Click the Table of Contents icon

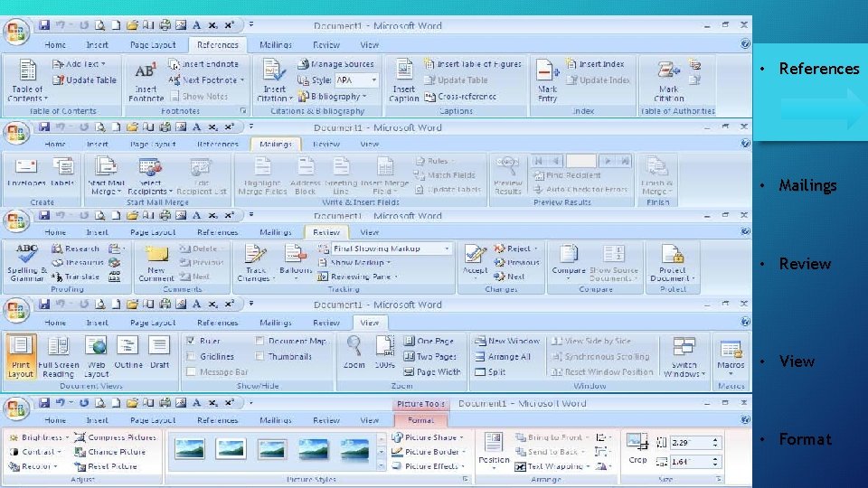(x=27, y=70)
